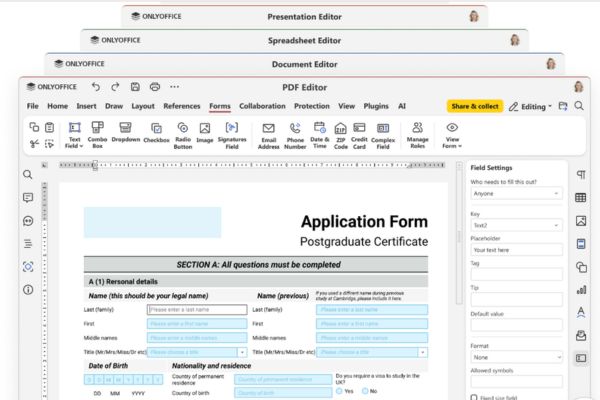The height and width of the screenshot is (400, 600).
Task: Open chat panel in left sidebar
Action: (28, 221)
